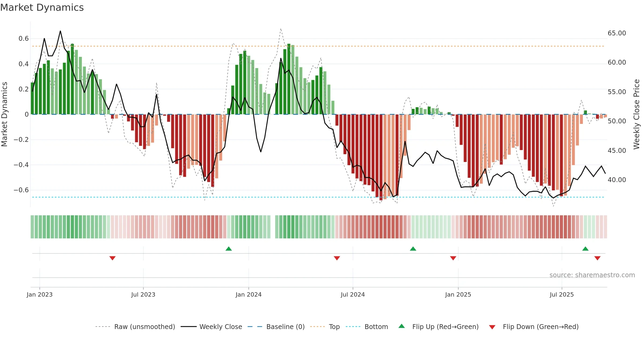
Task: Select the flip-up marker after Jul 2024
Action: (x=413, y=249)
